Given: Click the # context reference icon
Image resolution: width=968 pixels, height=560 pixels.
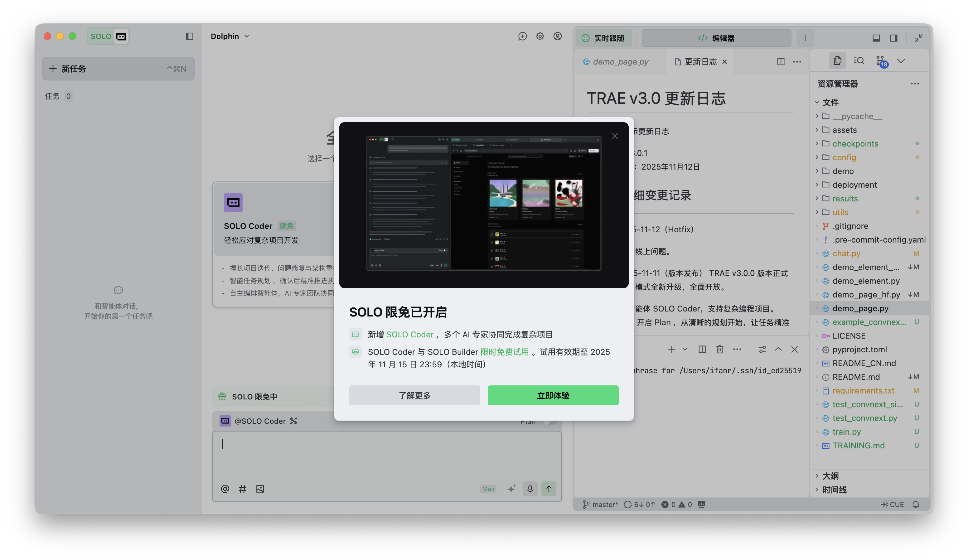Looking at the screenshot, I should click(242, 489).
